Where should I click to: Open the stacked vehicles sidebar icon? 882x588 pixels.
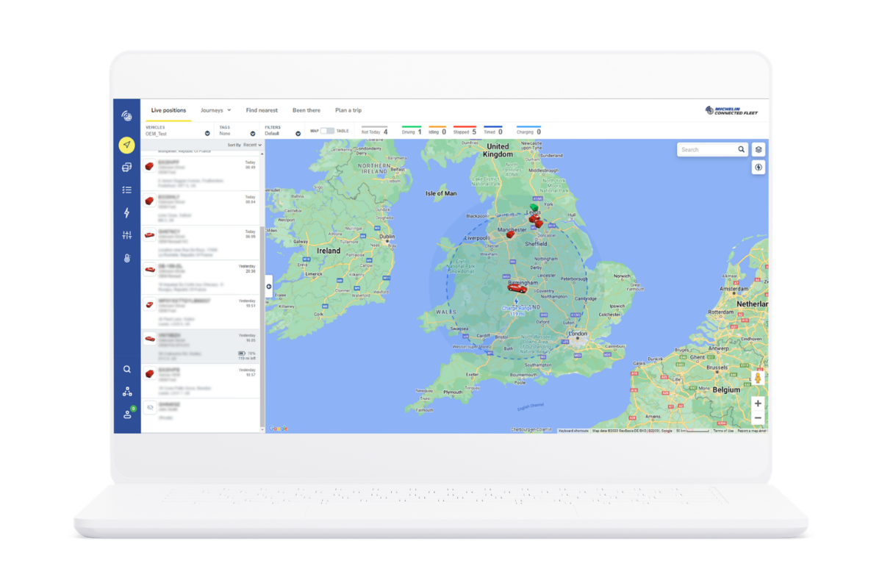click(x=127, y=168)
